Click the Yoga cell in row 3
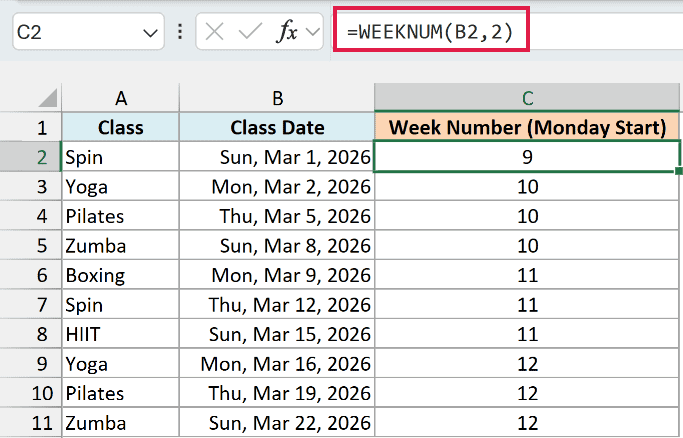The width and height of the screenshot is (683, 438). pos(121,186)
